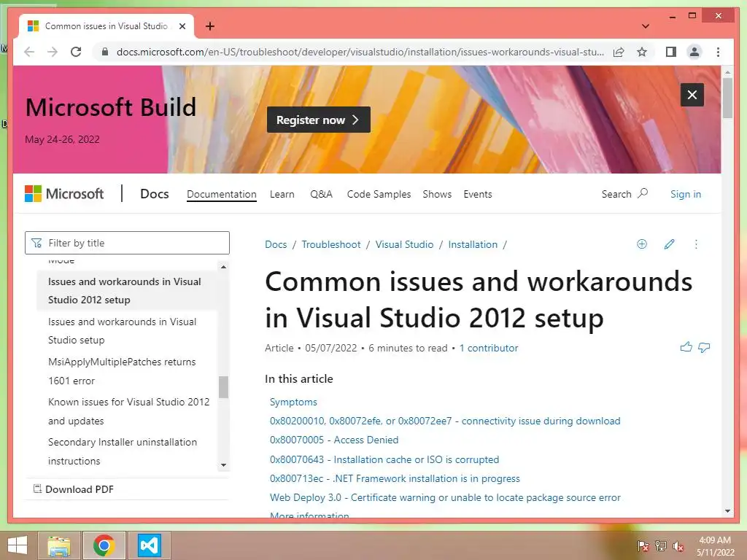The height and width of the screenshot is (560, 747).
Task: Click the muted volume tray icon
Action: (678, 545)
